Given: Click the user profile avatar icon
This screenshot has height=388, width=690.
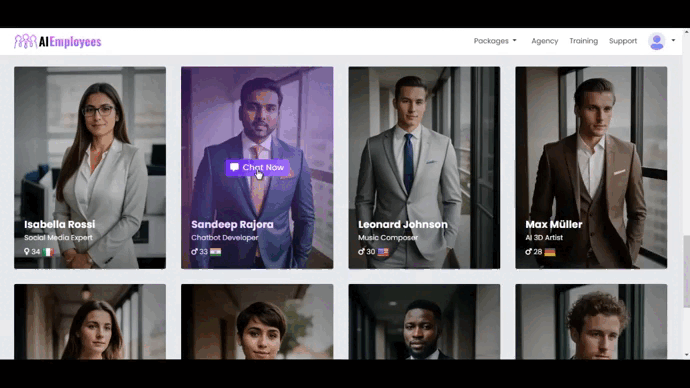Looking at the screenshot, I should pyautogui.click(x=657, y=41).
